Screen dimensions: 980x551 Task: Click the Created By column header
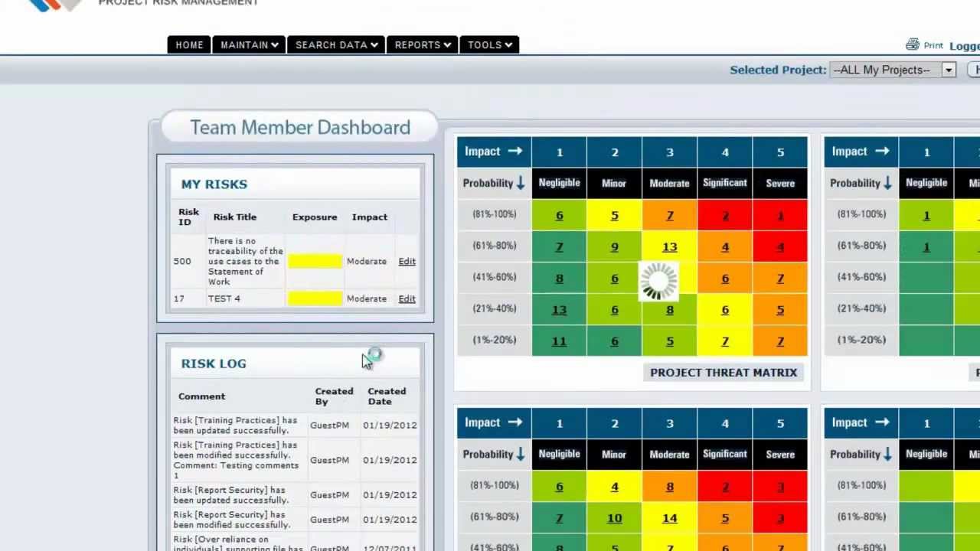(334, 396)
